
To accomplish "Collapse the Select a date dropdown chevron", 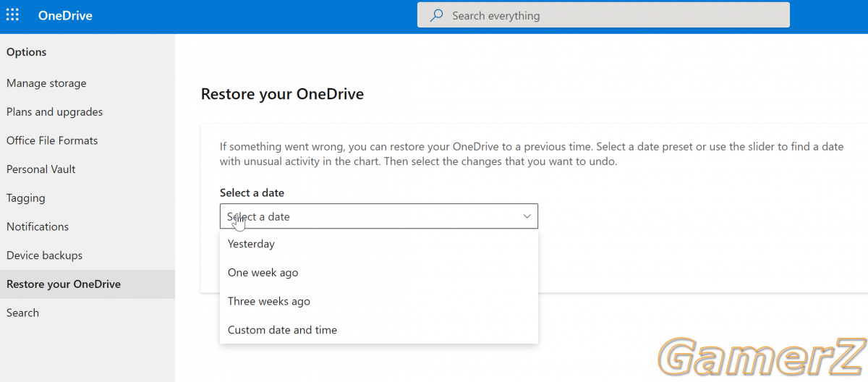I will pos(527,216).
